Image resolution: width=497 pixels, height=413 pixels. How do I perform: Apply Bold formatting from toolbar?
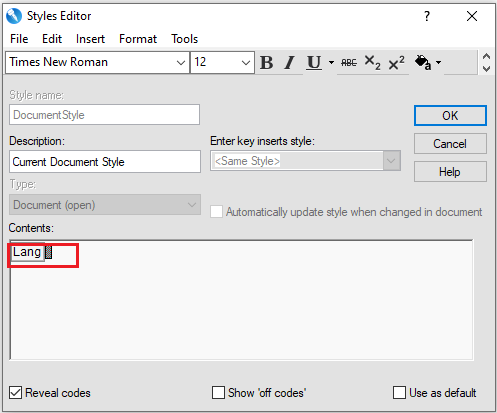pos(267,62)
